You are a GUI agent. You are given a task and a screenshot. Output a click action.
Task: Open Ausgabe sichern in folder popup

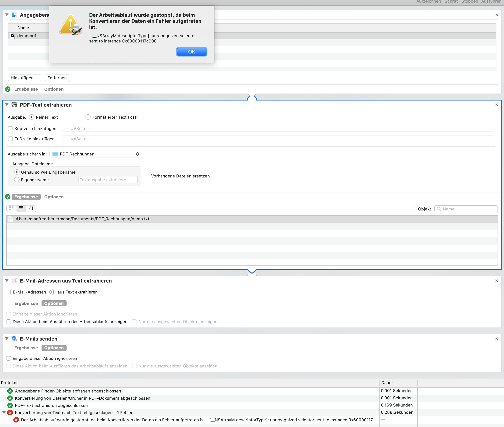(x=95, y=154)
